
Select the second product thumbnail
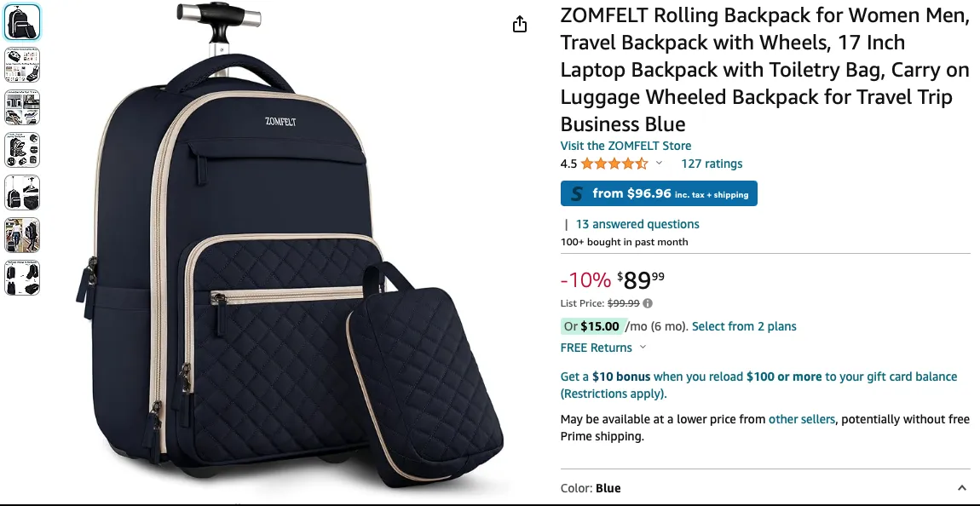click(x=22, y=65)
